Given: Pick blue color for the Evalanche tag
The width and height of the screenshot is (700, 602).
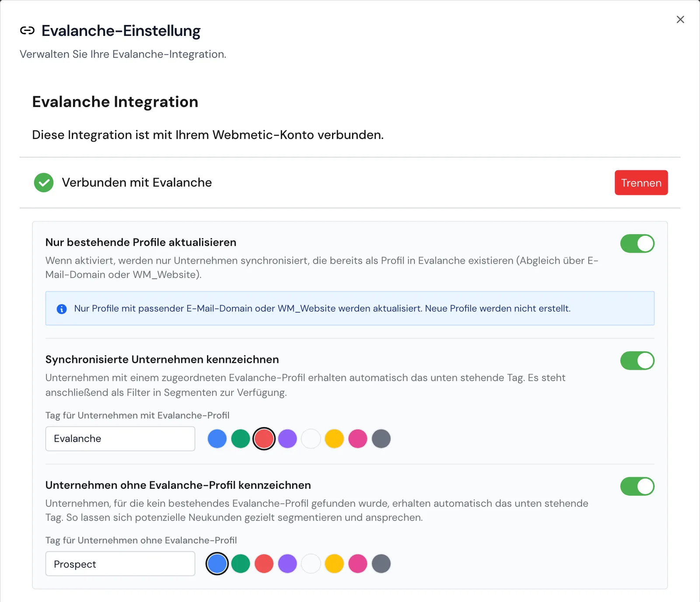Looking at the screenshot, I should click(217, 438).
